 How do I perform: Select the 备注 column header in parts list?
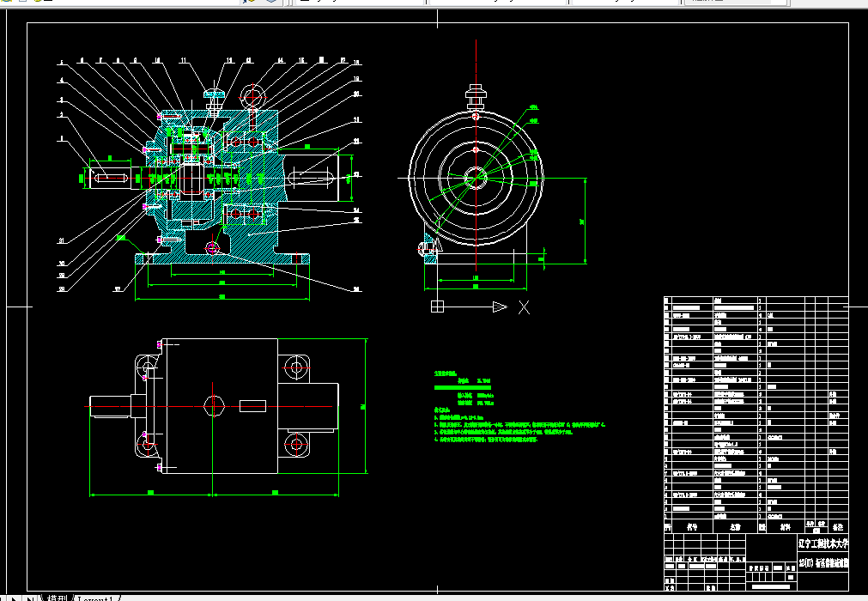pyautogui.click(x=838, y=527)
